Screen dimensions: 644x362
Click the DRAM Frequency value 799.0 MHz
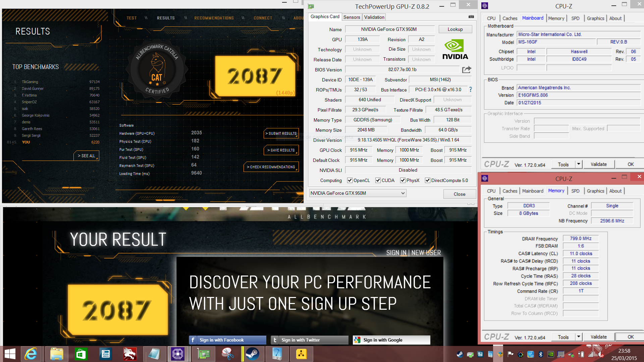(x=581, y=238)
